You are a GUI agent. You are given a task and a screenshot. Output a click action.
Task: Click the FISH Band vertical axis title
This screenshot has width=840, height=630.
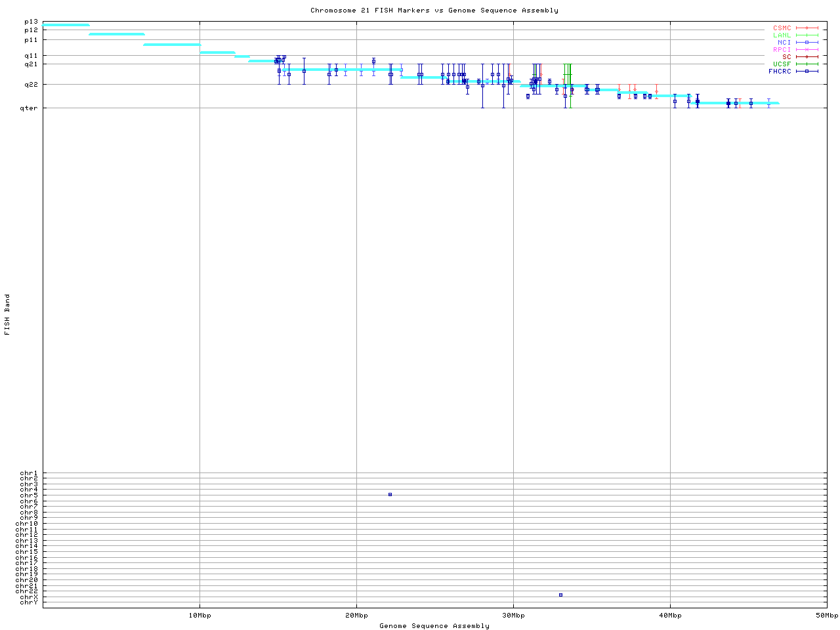pos(8,315)
